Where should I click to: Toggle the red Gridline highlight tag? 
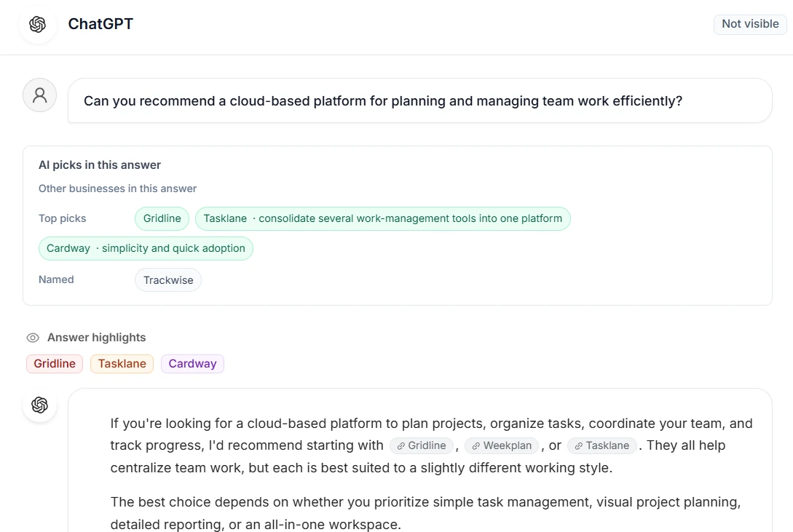tap(55, 364)
